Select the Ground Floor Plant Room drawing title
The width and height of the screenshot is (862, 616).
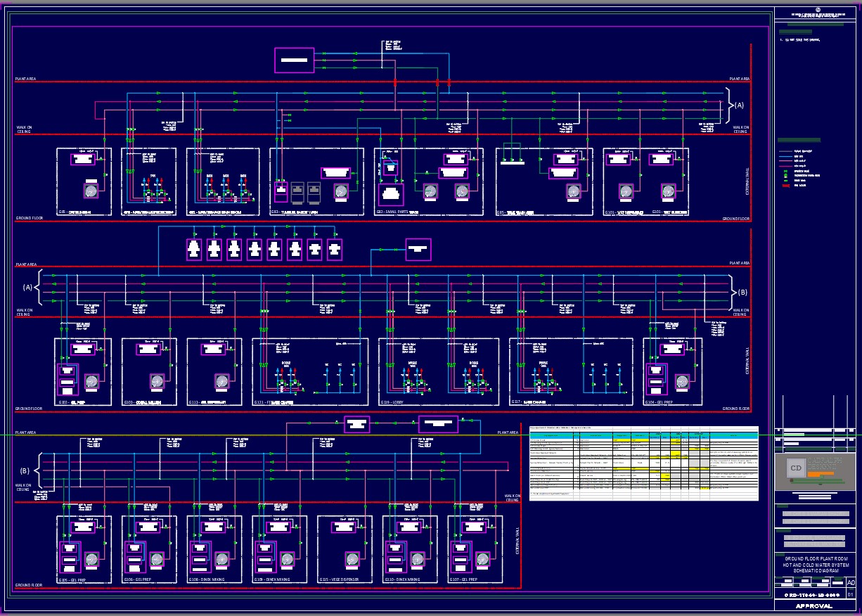coord(815,565)
